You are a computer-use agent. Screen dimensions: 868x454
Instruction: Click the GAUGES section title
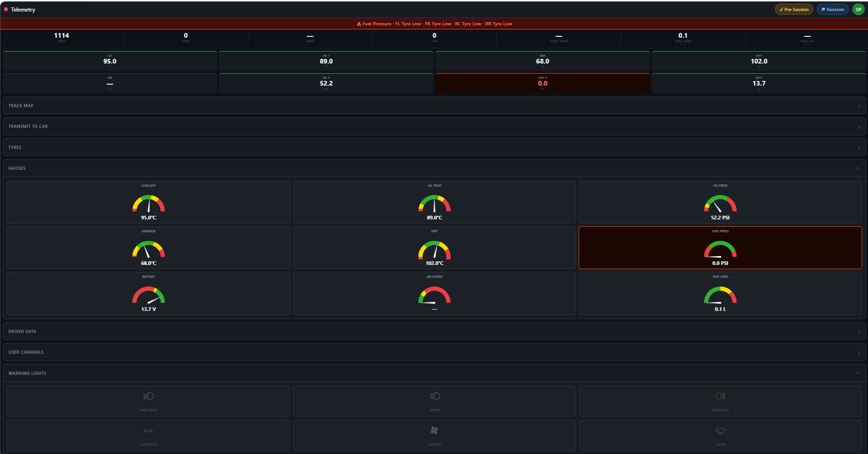click(17, 168)
